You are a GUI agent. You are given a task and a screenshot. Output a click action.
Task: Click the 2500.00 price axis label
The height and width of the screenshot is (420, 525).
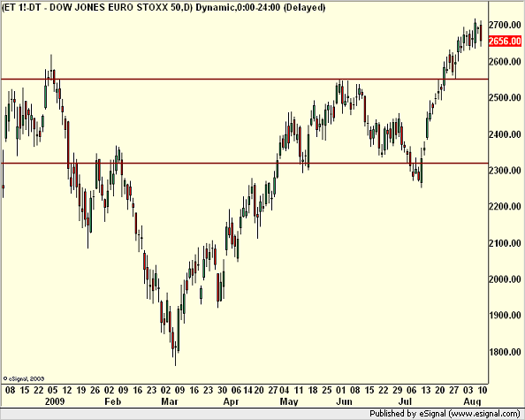pos(505,97)
